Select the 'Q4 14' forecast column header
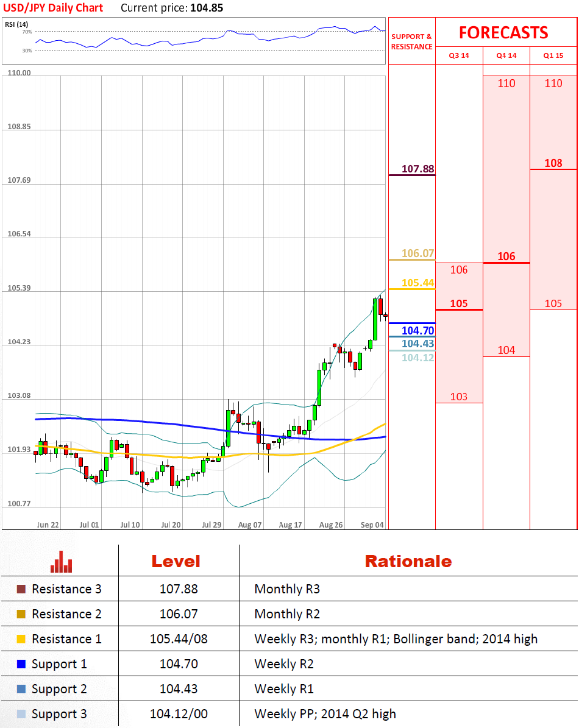579x728 pixels. coord(506,55)
